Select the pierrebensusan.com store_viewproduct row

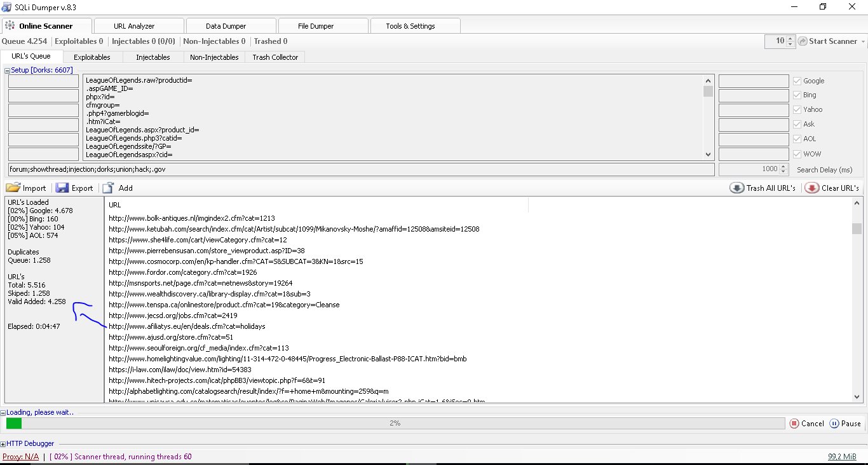[207, 251]
